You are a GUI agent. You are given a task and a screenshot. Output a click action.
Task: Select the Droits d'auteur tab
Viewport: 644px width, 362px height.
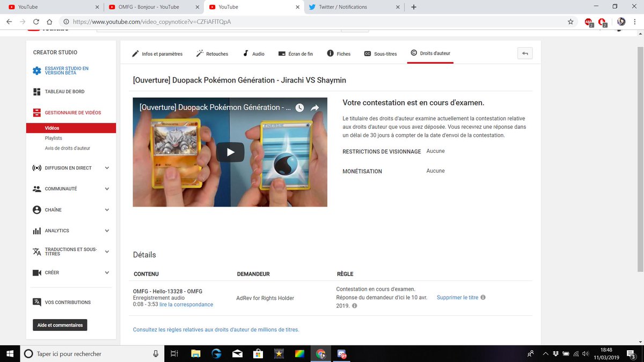click(430, 53)
